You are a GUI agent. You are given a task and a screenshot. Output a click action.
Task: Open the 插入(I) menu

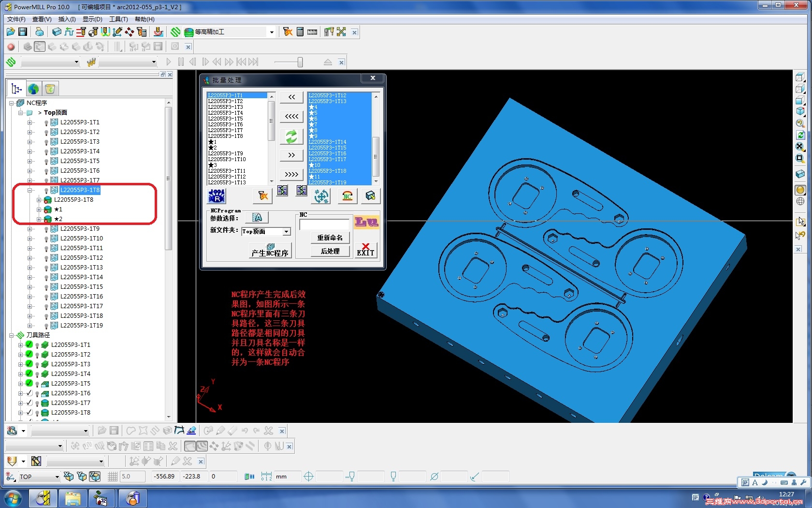[67, 19]
